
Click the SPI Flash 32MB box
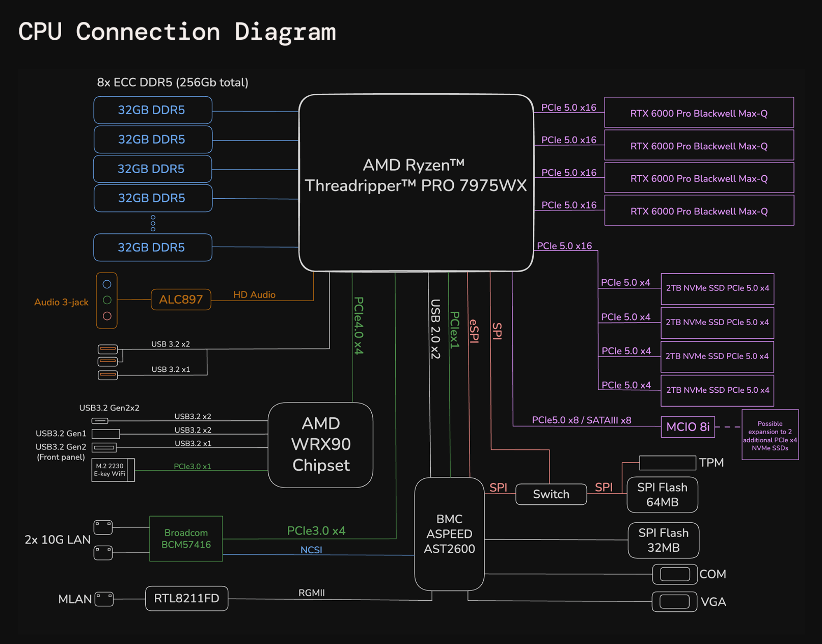coord(663,540)
